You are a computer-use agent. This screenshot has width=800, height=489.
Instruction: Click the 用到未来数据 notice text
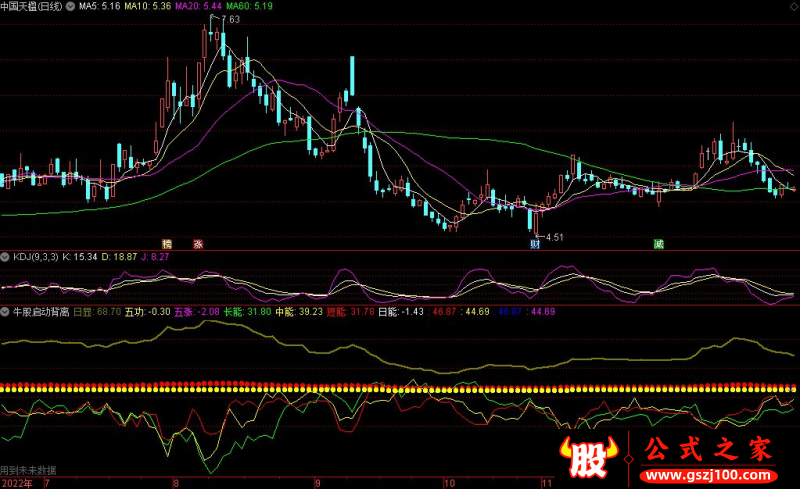coord(29,469)
